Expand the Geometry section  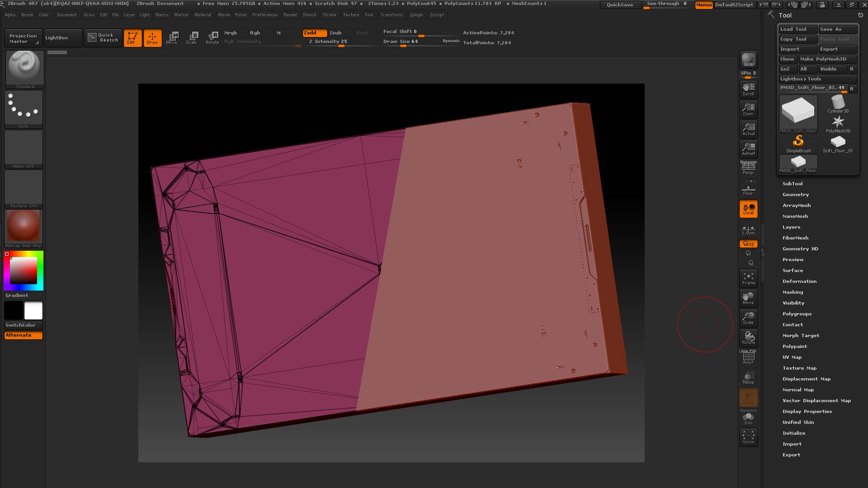[x=796, y=195]
